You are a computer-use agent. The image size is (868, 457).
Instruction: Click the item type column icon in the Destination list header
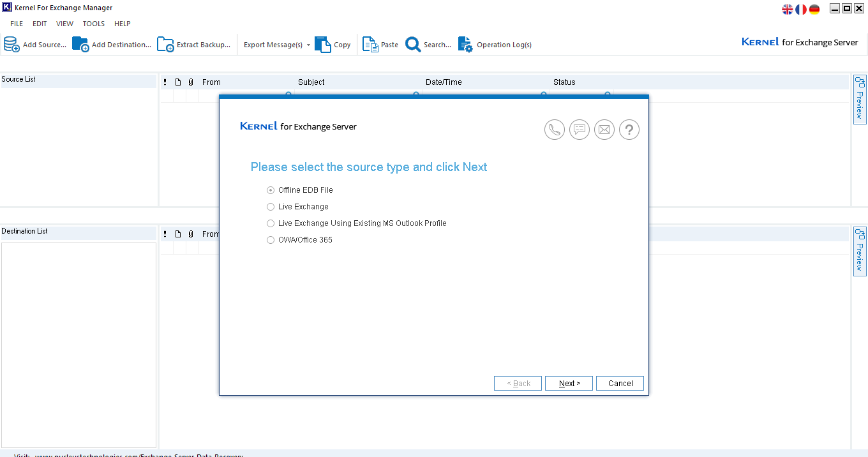coord(178,234)
